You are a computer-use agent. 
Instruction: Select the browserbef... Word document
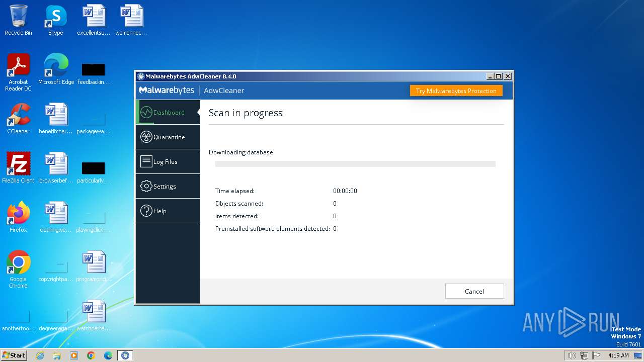[x=56, y=168]
